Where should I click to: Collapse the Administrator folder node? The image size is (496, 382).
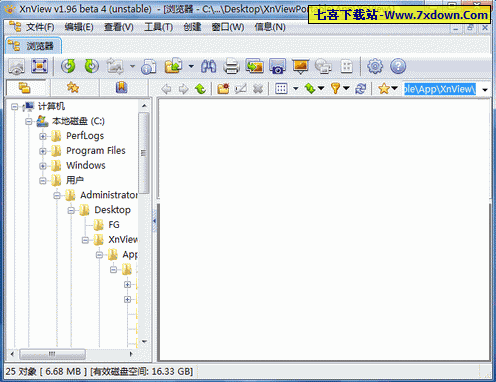click(x=57, y=195)
